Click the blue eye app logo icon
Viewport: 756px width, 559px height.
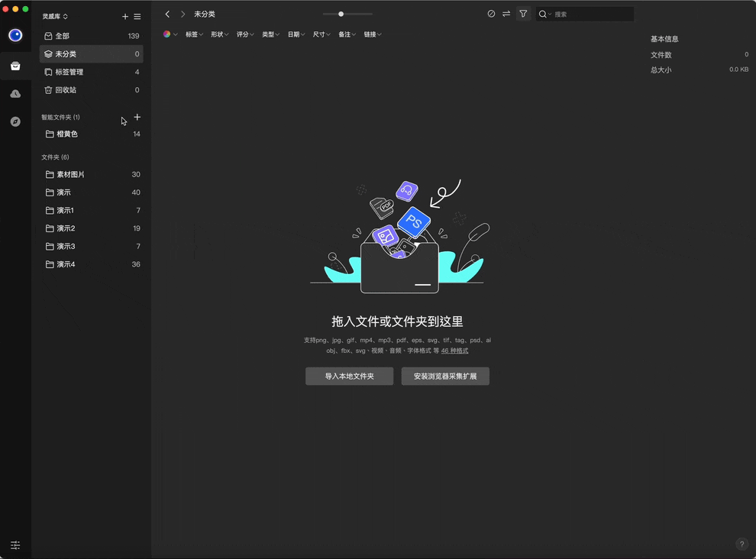click(x=15, y=35)
